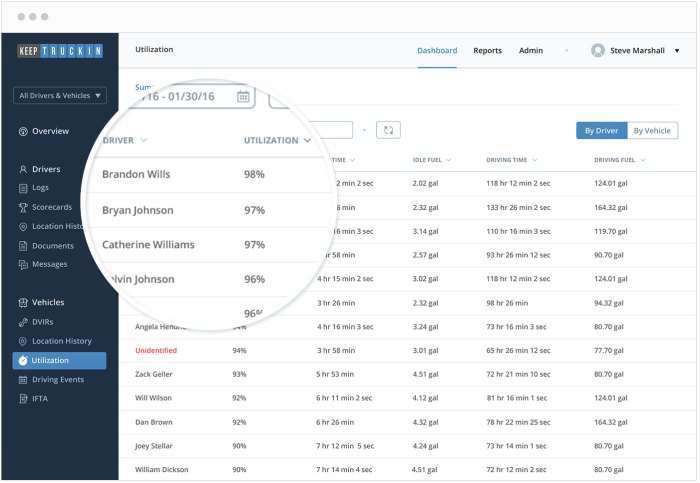This screenshot has height=483, width=700.
Task: Expand All Drivers & Vehicles dropdown
Action: click(x=60, y=96)
